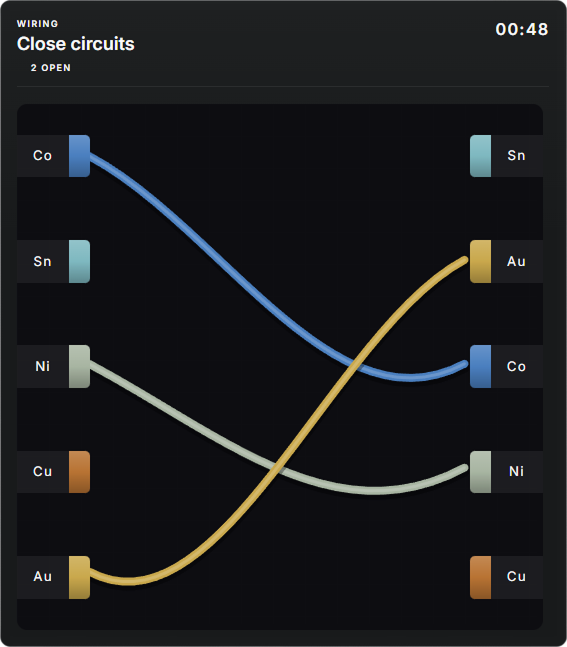Click the 2 OPEN status indicator
Screen dimensions: 567x647
[x=50, y=68]
